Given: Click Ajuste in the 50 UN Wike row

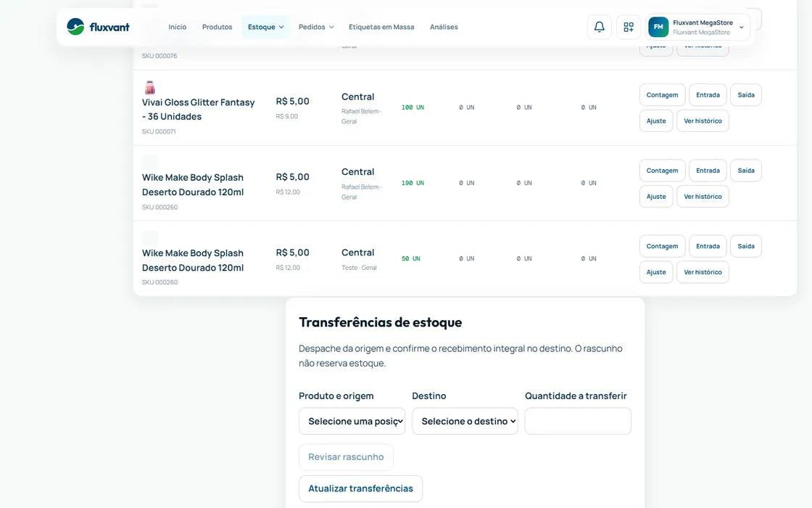Looking at the screenshot, I should 656,272.
